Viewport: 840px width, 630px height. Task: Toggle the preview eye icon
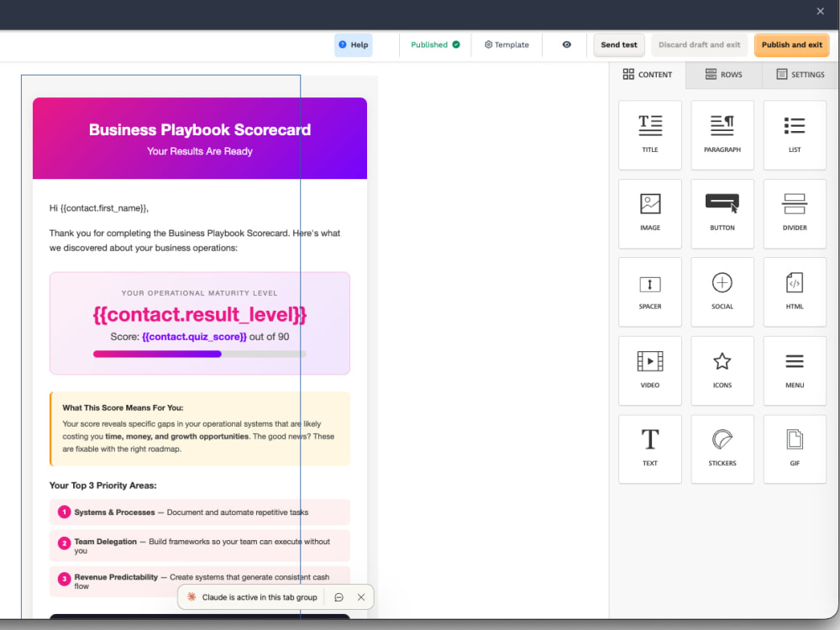[x=566, y=45]
